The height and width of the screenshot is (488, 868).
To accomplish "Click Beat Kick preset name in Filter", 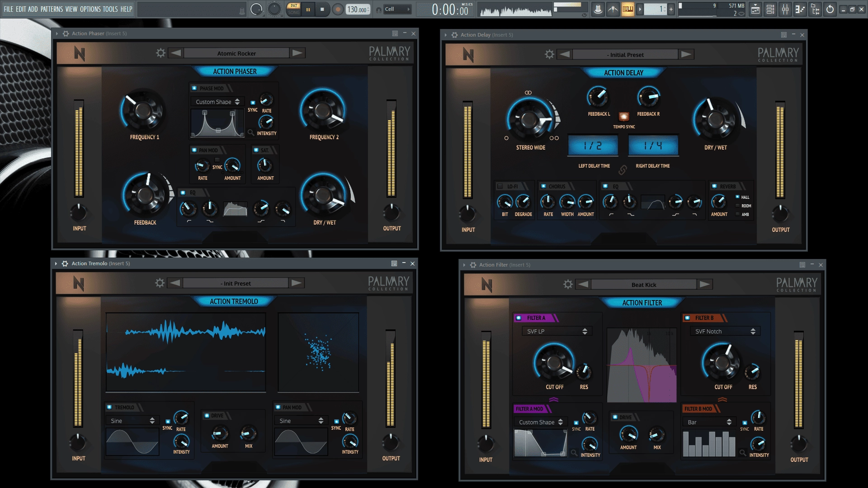I will point(644,285).
